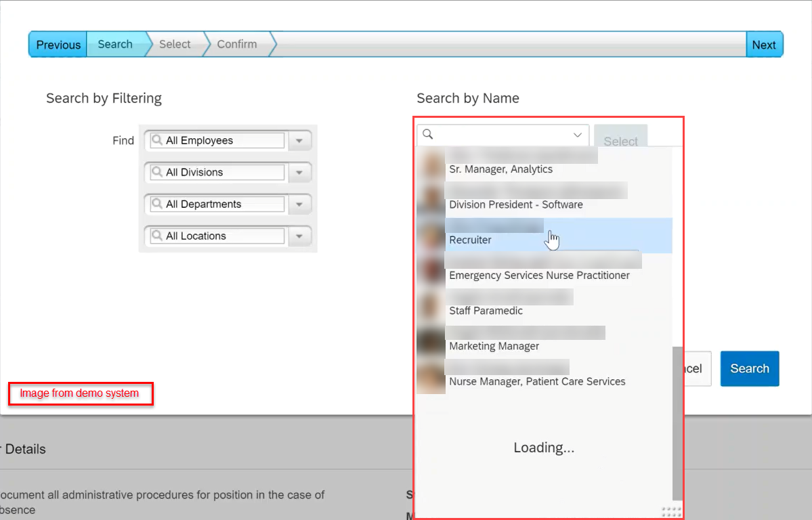
Task: Click the Nurse Manager photo thumbnail
Action: pos(431,376)
